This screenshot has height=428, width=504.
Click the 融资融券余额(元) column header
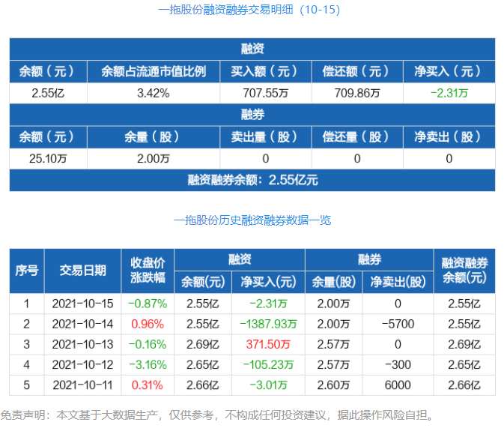(464, 271)
